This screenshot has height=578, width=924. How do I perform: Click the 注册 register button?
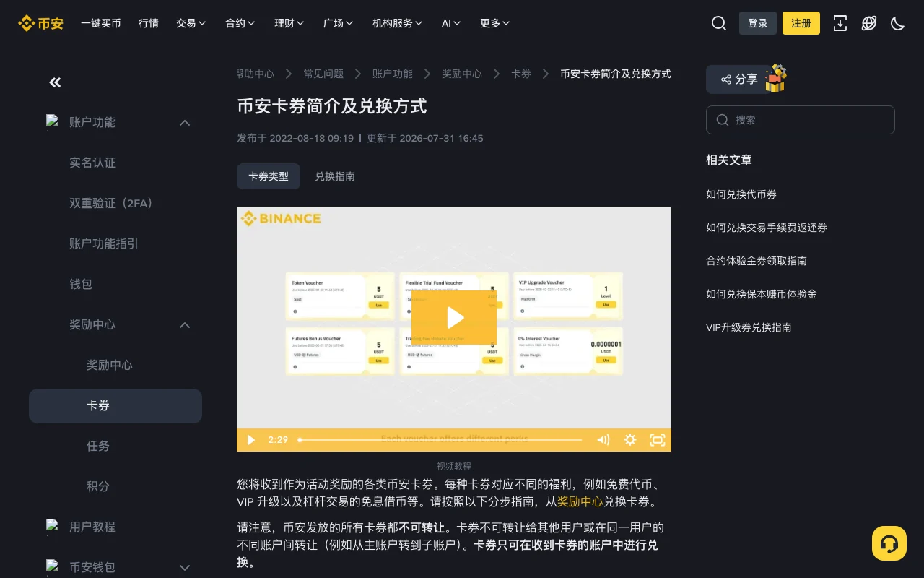click(801, 23)
